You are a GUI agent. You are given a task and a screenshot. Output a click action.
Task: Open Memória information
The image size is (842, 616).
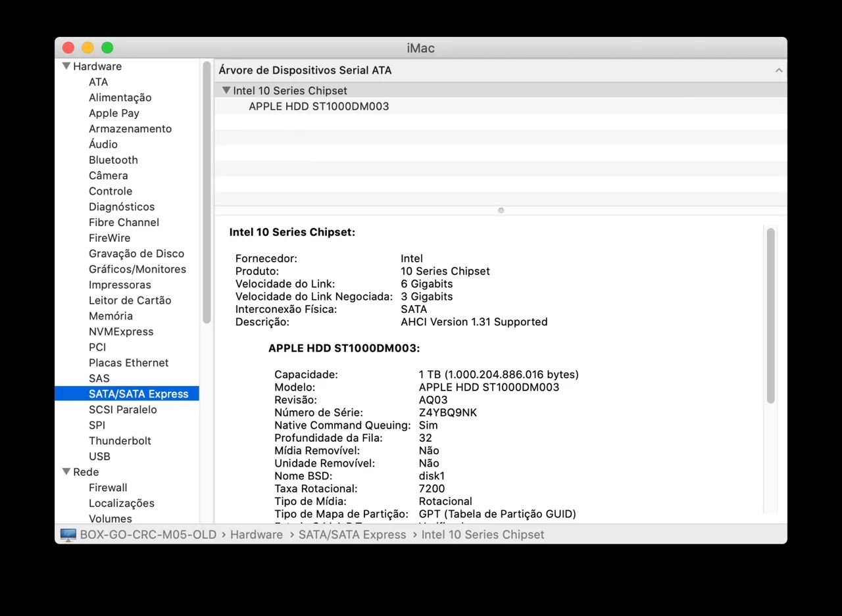coord(111,316)
